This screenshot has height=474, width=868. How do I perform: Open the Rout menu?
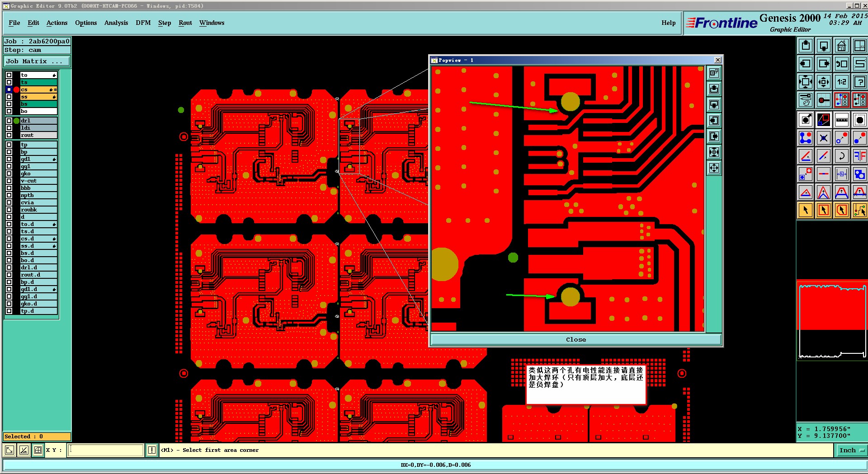[185, 23]
